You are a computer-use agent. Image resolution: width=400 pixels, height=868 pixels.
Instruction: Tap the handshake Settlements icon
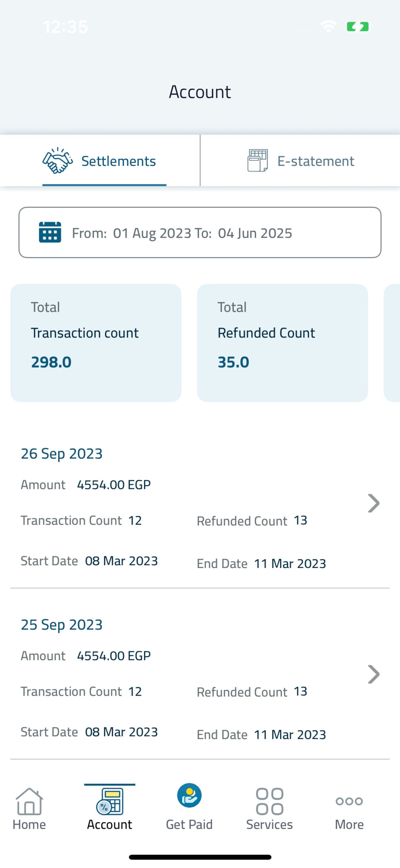click(58, 161)
